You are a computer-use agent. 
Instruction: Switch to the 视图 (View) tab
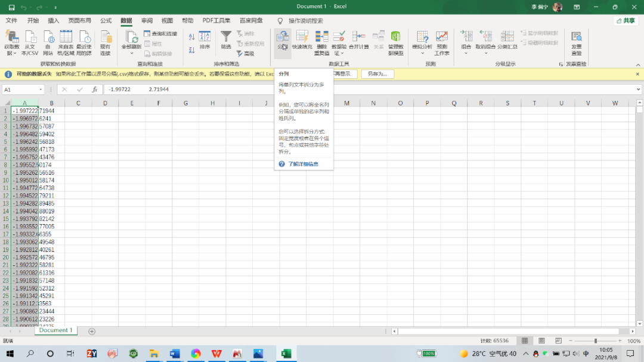coord(167,20)
